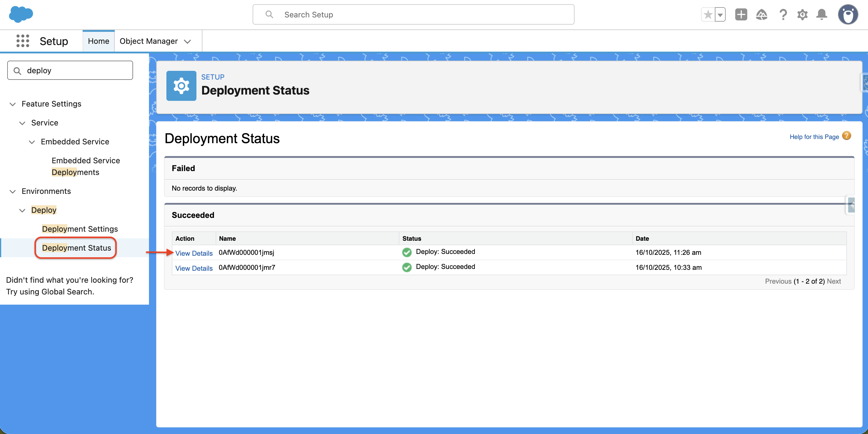Screen dimensions: 868x434
Task: Select Deployment Settings in sidebar
Action: [x=80, y=229]
